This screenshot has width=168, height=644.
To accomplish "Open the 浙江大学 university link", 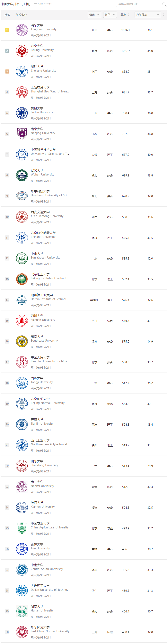I will (37, 67).
